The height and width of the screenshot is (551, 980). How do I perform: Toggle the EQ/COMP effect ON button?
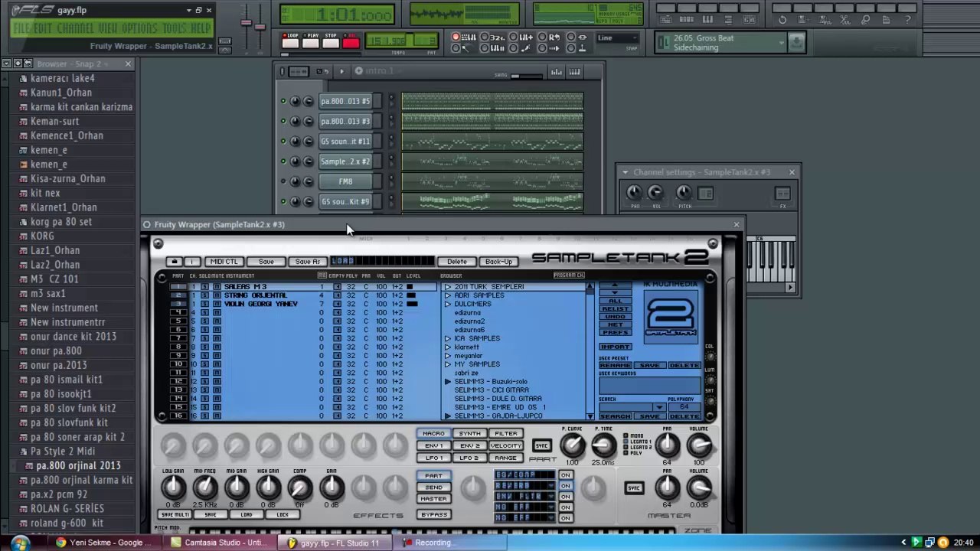click(x=565, y=475)
